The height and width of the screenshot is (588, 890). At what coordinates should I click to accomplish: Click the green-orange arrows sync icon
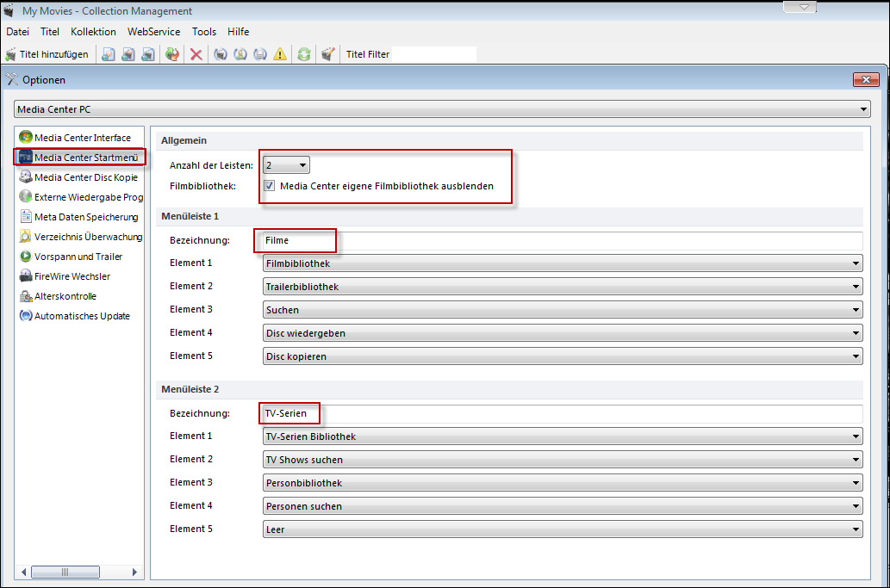172,54
